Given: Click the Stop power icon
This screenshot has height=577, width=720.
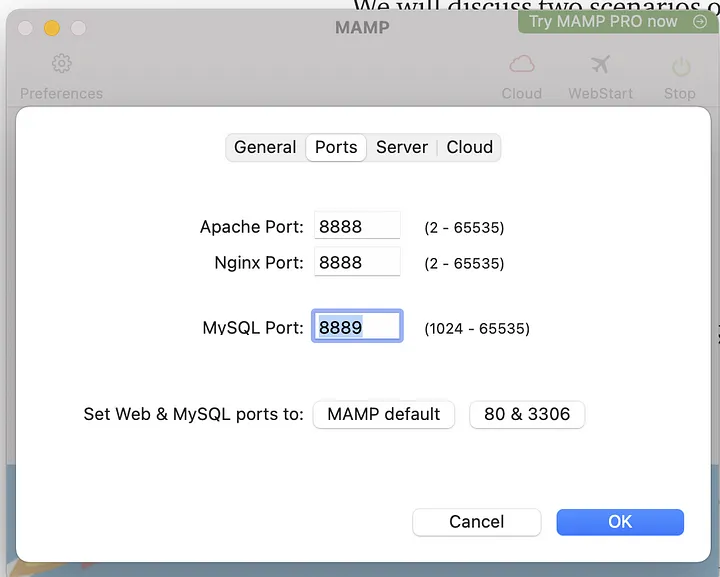Looking at the screenshot, I should click(x=681, y=67).
